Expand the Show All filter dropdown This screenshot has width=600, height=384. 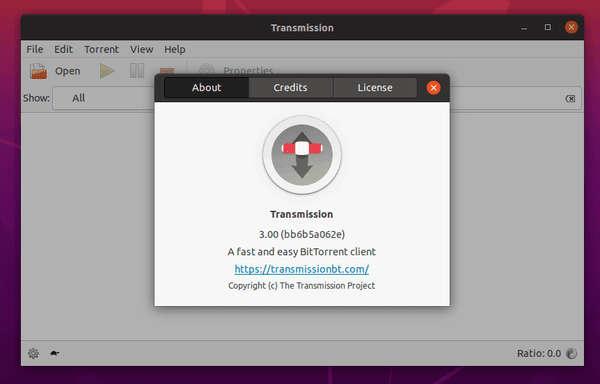(103, 98)
